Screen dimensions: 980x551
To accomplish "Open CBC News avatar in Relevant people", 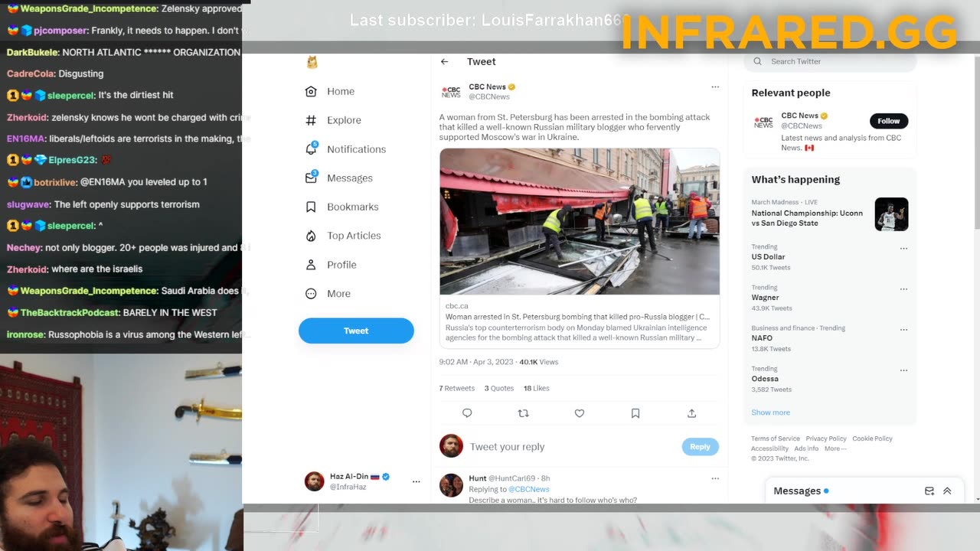I will pyautogui.click(x=763, y=122).
